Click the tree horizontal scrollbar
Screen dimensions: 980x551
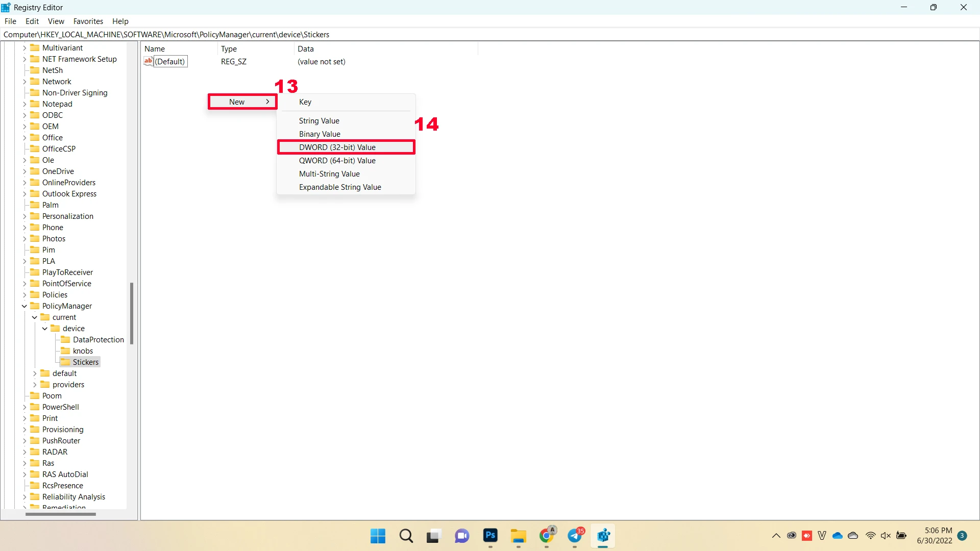pyautogui.click(x=61, y=514)
